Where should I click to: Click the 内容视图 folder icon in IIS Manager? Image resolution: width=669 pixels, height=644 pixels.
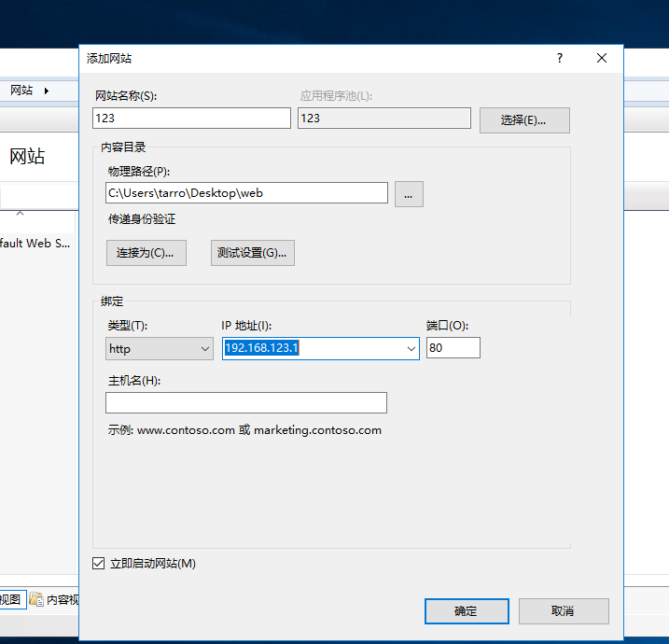coord(36,599)
